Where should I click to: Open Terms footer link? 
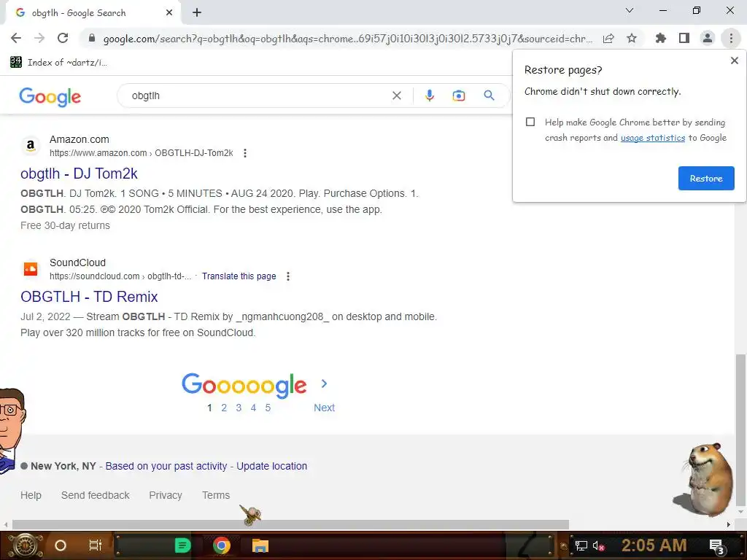216,495
